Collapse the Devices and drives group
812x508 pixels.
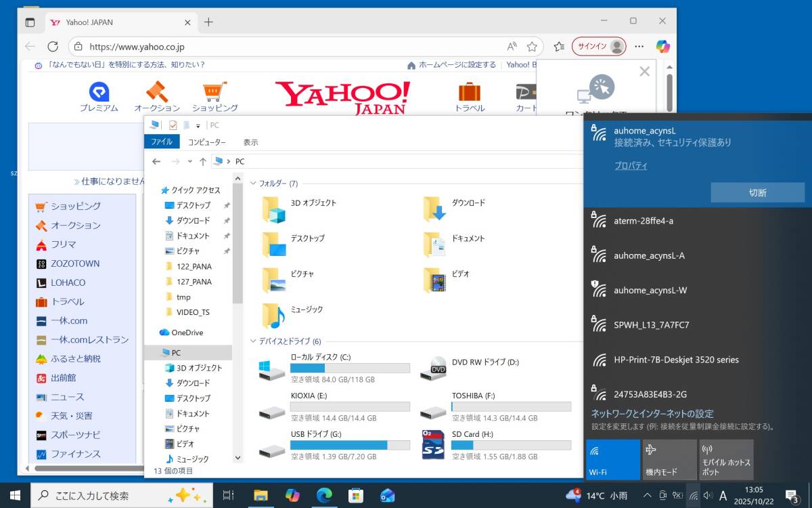253,341
